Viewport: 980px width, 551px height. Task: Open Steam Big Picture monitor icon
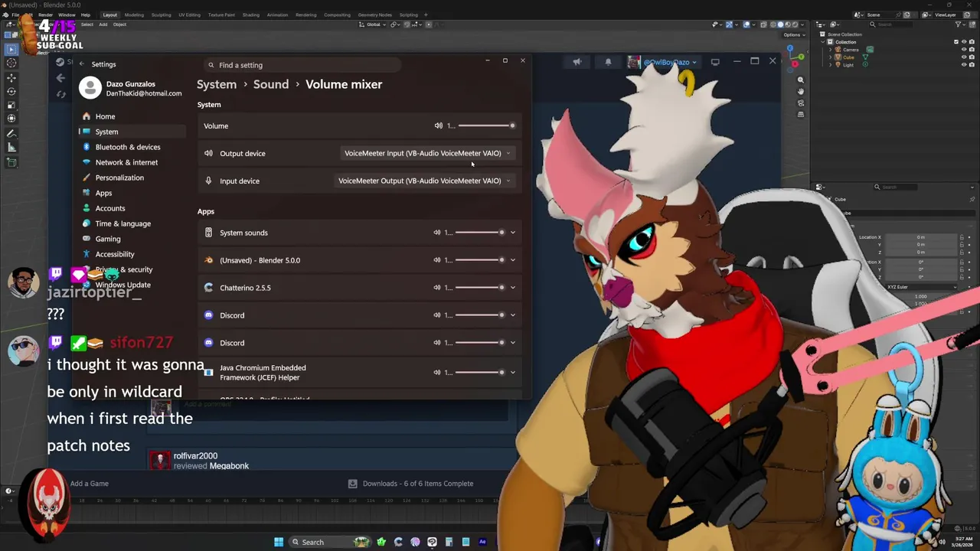715,62
